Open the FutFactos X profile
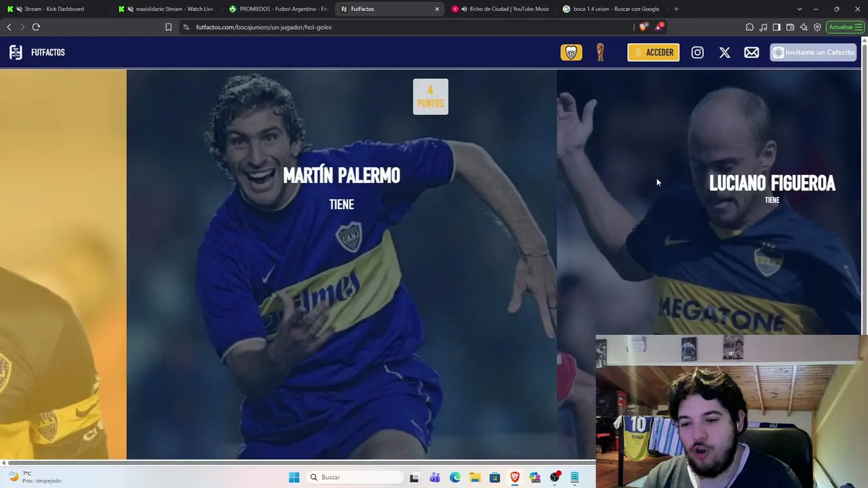868x488 pixels. (x=724, y=52)
